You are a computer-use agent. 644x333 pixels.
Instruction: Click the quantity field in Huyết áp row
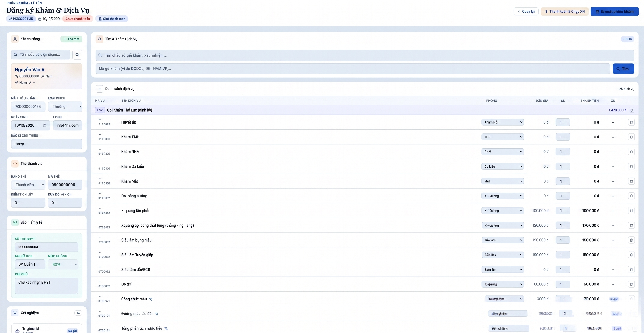click(563, 122)
